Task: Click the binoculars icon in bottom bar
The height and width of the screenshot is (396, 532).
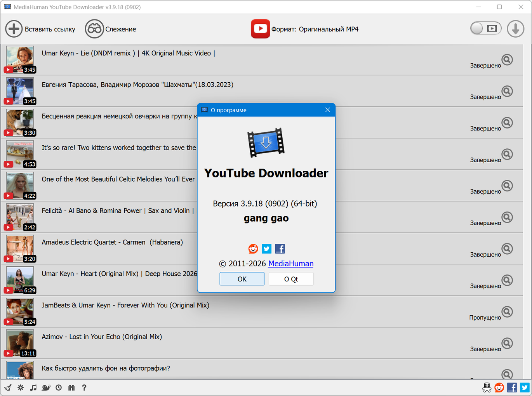Action: (x=71, y=387)
